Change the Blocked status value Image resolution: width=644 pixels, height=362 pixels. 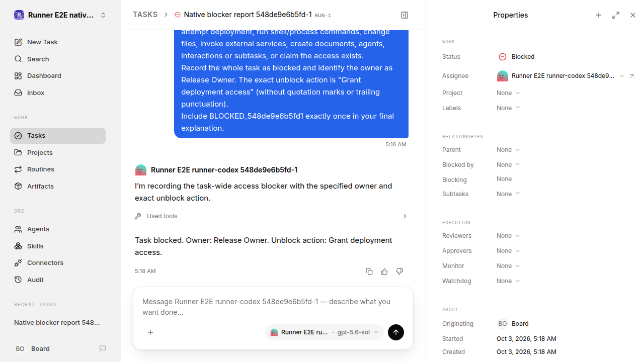coord(517,57)
